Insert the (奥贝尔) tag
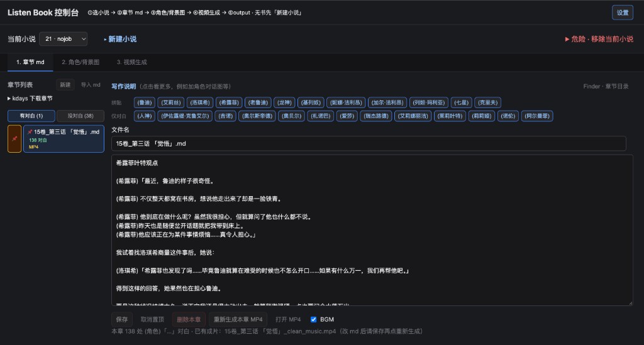Viewport: 644px width, 345px height. (292, 116)
